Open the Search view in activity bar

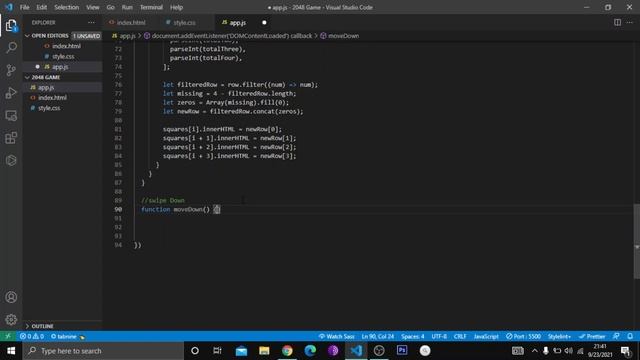pyautogui.click(x=11, y=47)
